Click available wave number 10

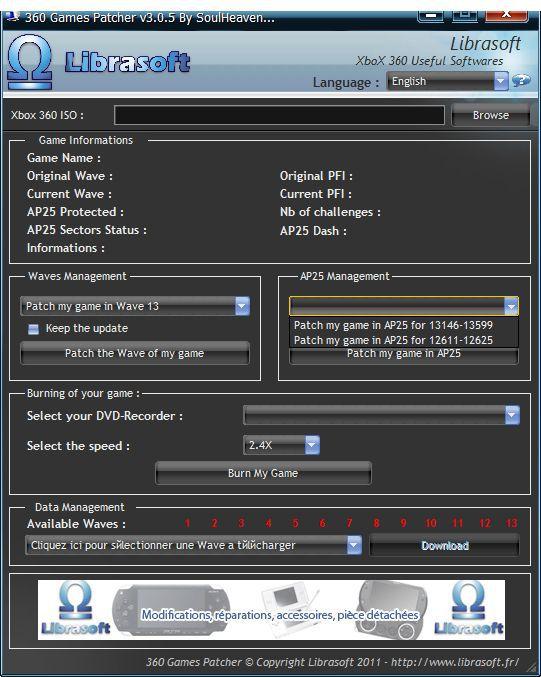pyautogui.click(x=430, y=523)
